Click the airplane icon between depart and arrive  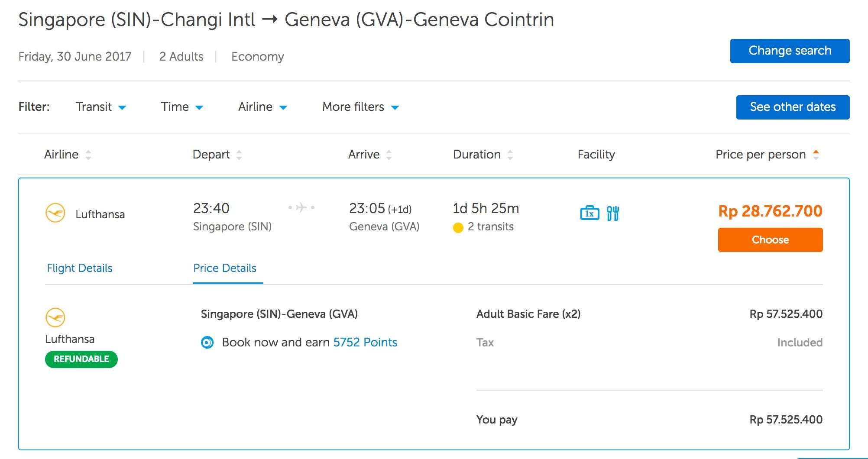[301, 208]
